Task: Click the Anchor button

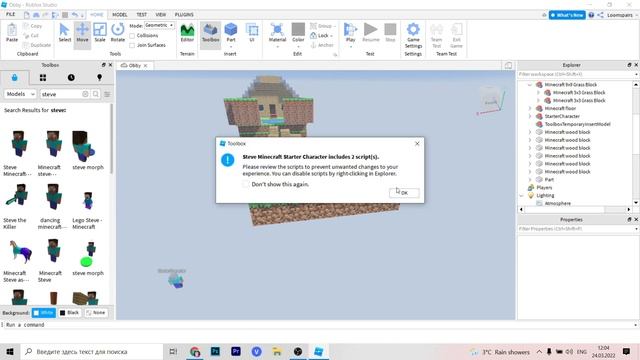Action: [x=322, y=45]
